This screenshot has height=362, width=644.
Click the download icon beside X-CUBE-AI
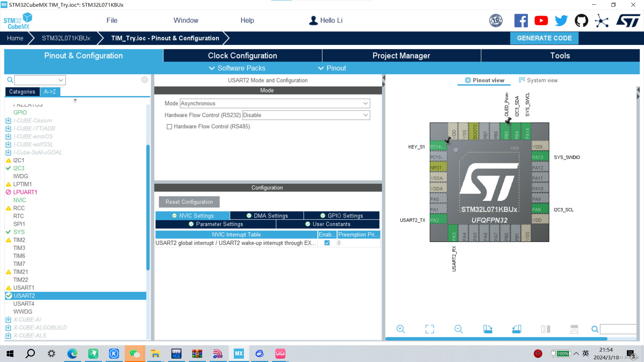click(x=8, y=319)
